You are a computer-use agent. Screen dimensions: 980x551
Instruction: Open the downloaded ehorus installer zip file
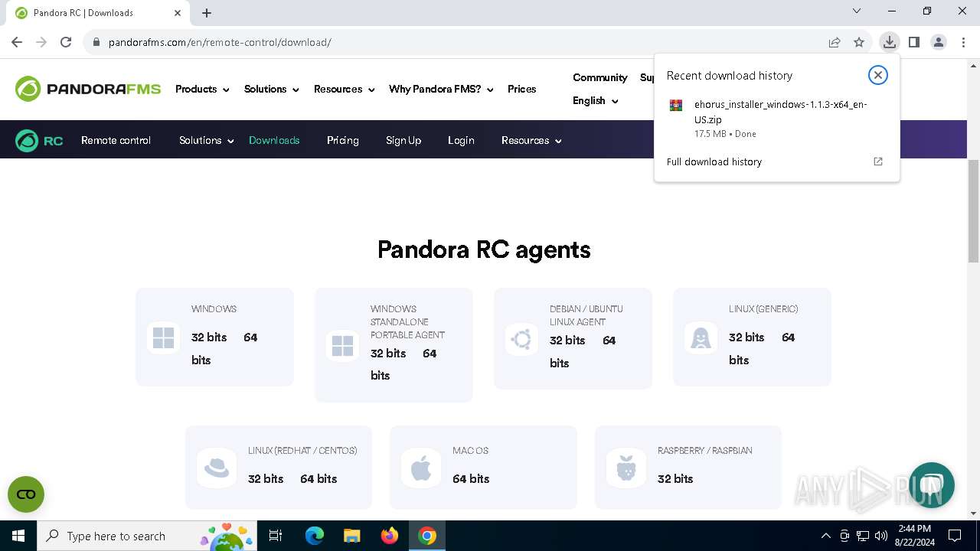point(777,119)
